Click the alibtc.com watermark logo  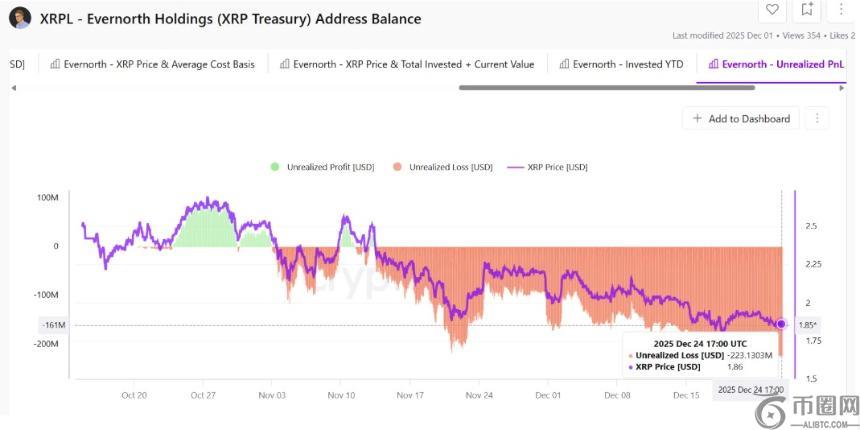coord(807,410)
